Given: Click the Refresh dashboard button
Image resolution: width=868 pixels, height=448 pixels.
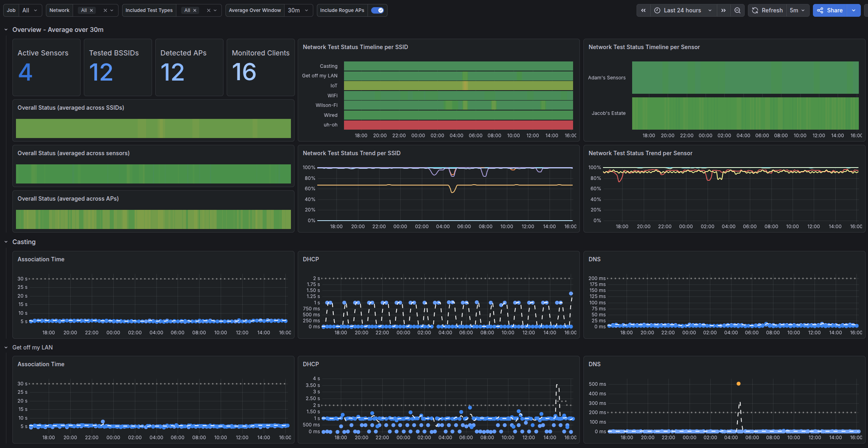Looking at the screenshot, I should click(767, 10).
